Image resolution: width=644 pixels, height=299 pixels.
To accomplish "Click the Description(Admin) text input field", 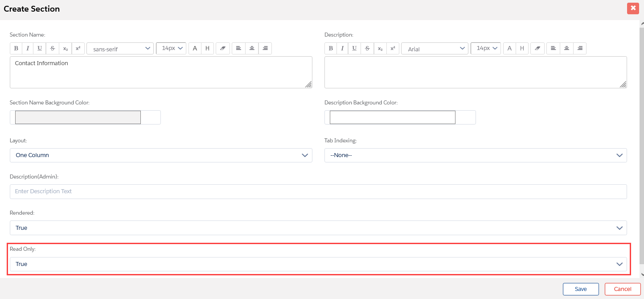I will tap(318, 191).
